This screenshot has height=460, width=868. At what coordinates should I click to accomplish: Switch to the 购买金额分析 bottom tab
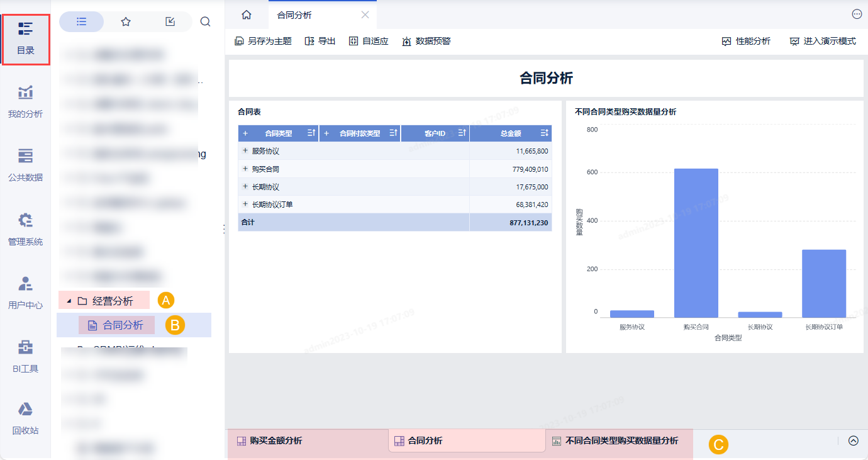click(x=308, y=441)
